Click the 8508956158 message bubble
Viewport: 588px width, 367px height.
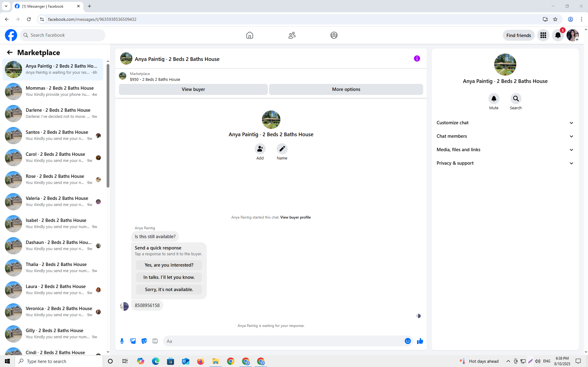(x=147, y=305)
